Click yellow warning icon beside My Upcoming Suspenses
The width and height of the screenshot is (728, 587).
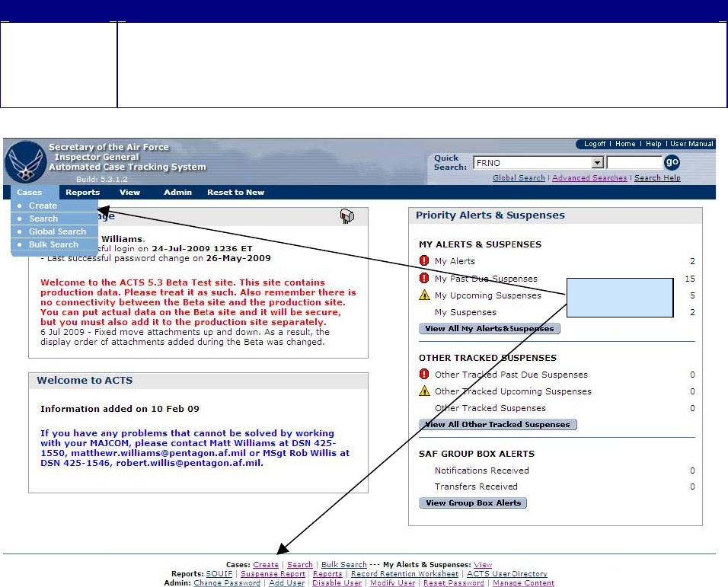(x=424, y=295)
